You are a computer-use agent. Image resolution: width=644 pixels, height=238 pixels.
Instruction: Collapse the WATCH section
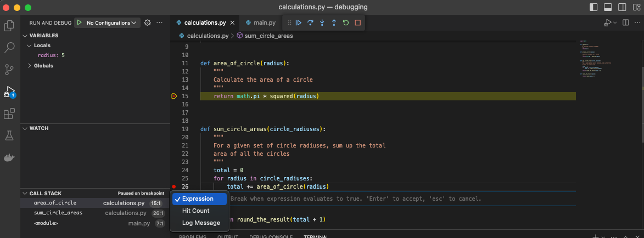(x=25, y=128)
